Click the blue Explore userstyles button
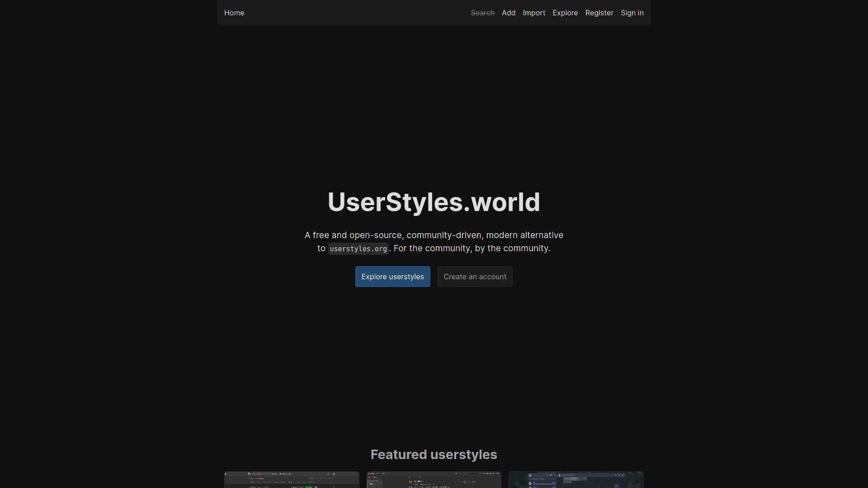Image resolution: width=868 pixels, height=488 pixels. 392,277
